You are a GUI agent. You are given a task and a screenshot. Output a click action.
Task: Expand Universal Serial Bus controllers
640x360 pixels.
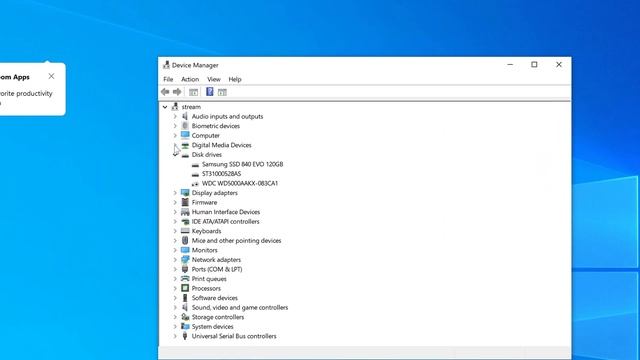click(175, 336)
